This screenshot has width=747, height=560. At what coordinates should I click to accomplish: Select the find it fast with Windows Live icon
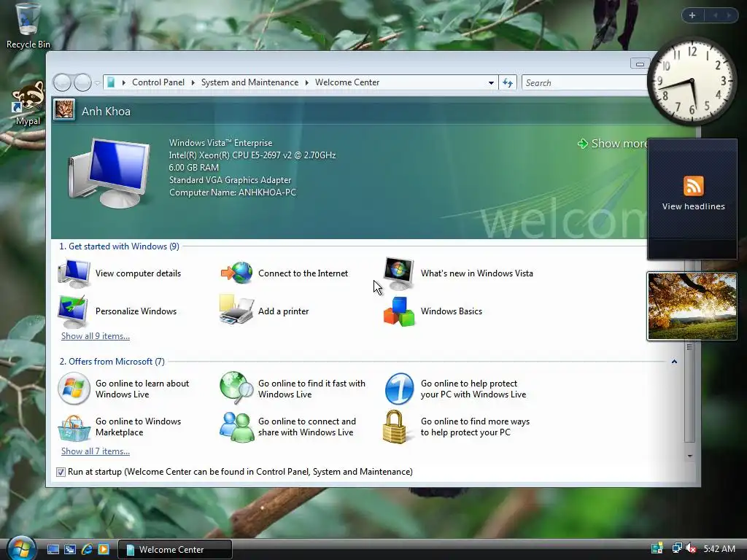pos(237,388)
